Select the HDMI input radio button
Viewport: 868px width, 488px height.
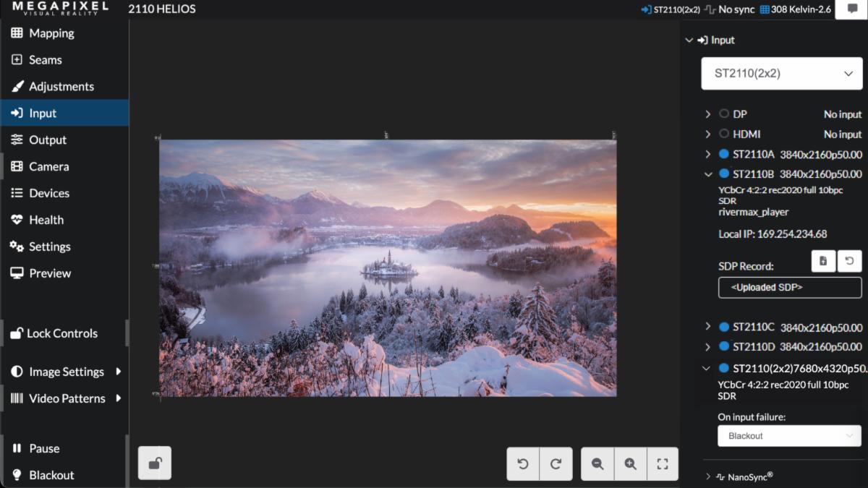point(724,134)
